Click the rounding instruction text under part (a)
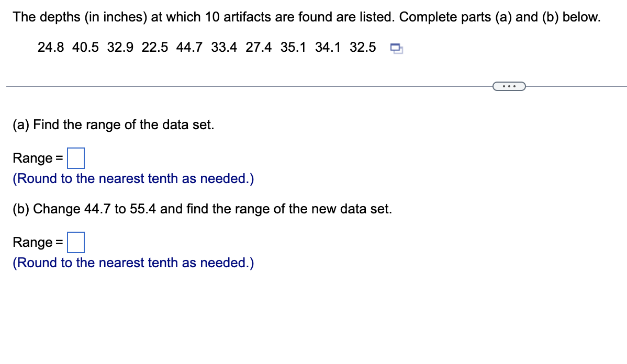The width and height of the screenshot is (627, 364). coord(132,178)
